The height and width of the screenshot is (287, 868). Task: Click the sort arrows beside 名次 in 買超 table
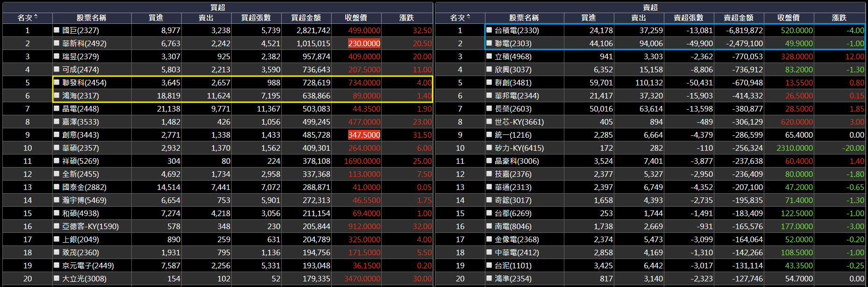pyautogui.click(x=36, y=17)
